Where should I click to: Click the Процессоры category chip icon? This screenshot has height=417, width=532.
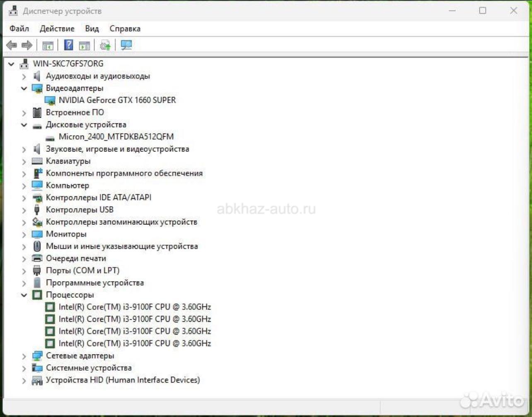37,295
